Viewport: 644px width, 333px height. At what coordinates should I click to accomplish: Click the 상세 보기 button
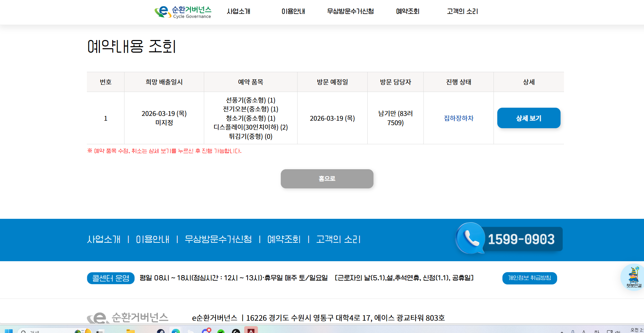(528, 118)
